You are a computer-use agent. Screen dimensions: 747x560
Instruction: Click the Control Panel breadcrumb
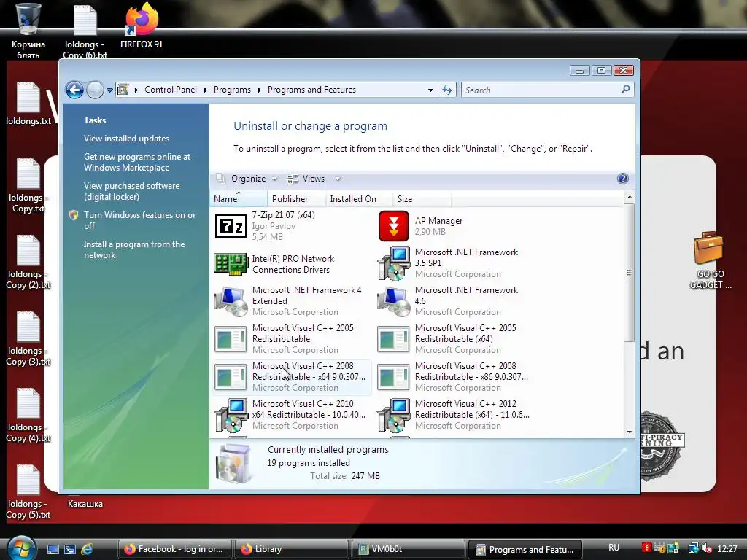pos(171,90)
